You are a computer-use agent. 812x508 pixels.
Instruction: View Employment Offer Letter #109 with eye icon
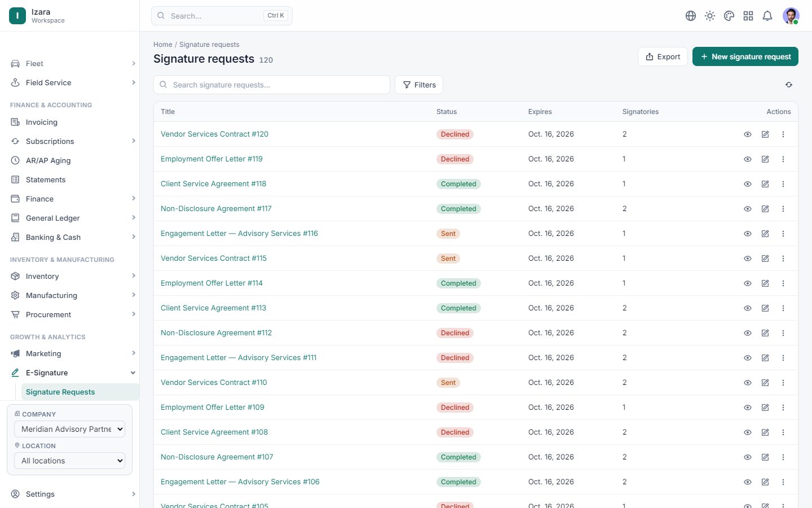[748, 408]
